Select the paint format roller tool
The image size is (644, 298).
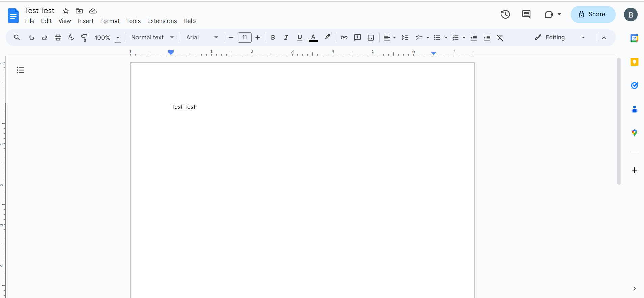(84, 37)
